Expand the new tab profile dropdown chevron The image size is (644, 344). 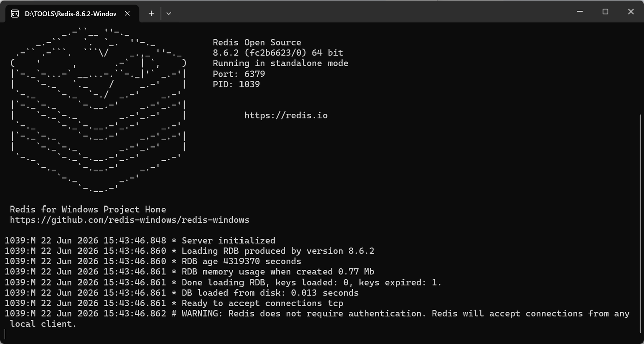[169, 13]
